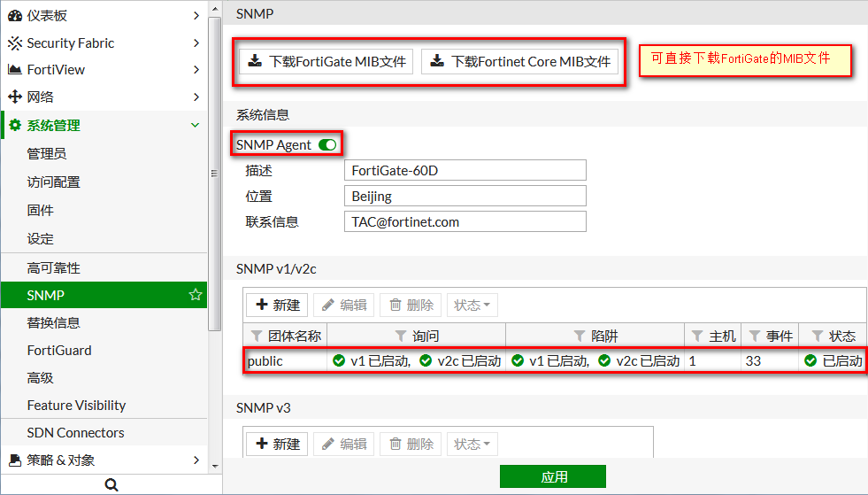This screenshot has height=495, width=868.
Task: Click the filter icon on 状态 column
Action: pos(817,336)
